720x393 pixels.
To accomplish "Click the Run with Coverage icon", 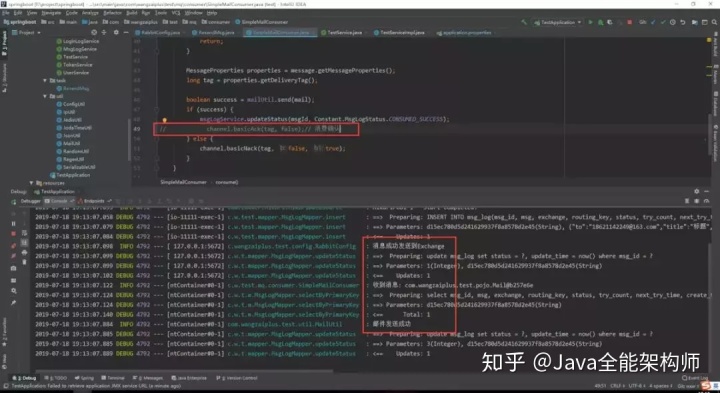I will (610, 22).
